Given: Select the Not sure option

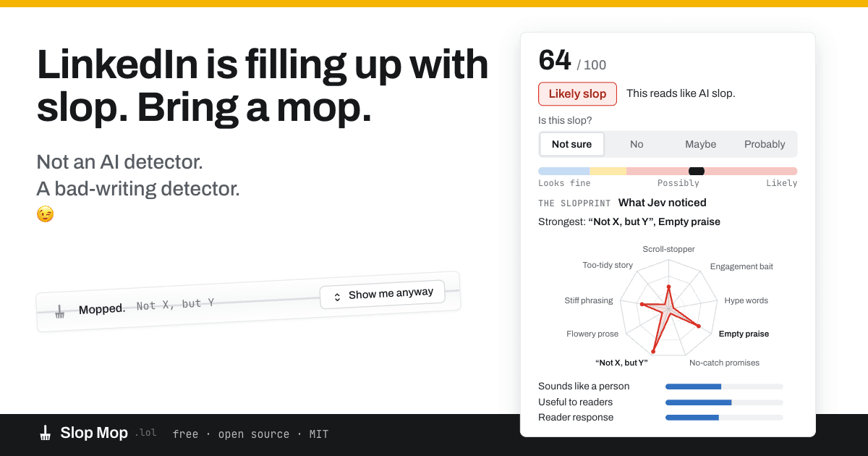Looking at the screenshot, I should tap(571, 144).
